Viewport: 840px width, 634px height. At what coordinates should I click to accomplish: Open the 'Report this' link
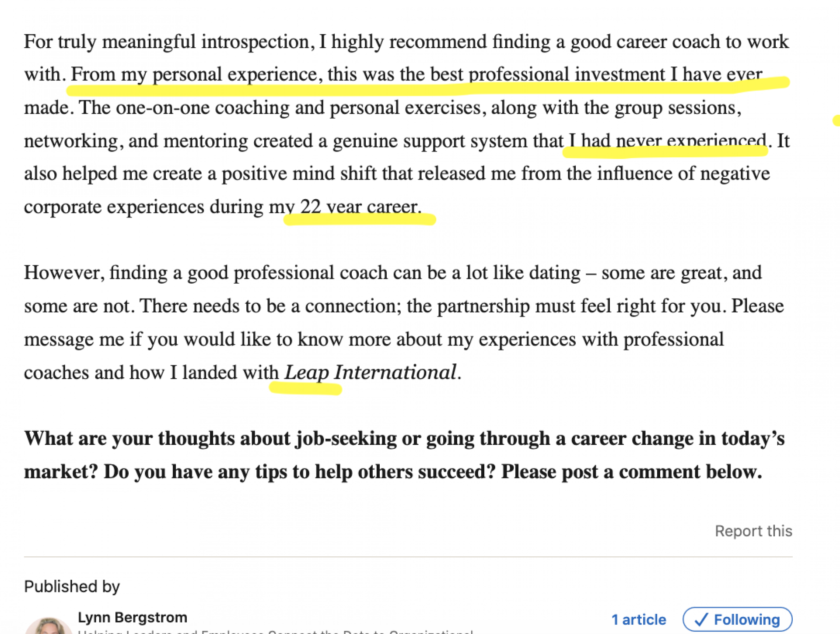[x=753, y=531]
